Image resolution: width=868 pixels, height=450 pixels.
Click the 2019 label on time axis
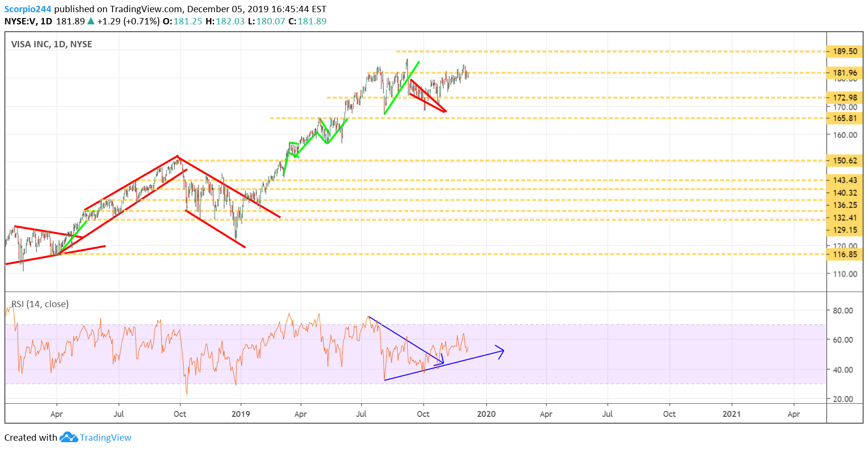point(241,414)
